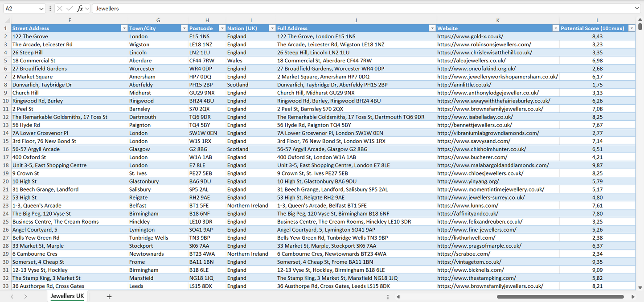Image resolution: width=644 pixels, height=302 pixels.
Task: Confirm entry using the checkmark icon
Action: [x=70, y=8]
